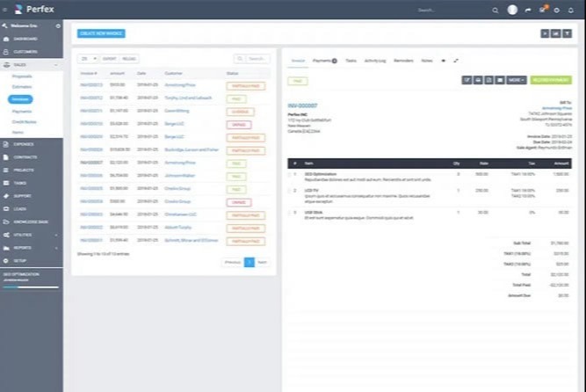Image resolution: width=586 pixels, height=392 pixels.
Task: Click the Contracts sidebar icon
Action: coord(6,157)
